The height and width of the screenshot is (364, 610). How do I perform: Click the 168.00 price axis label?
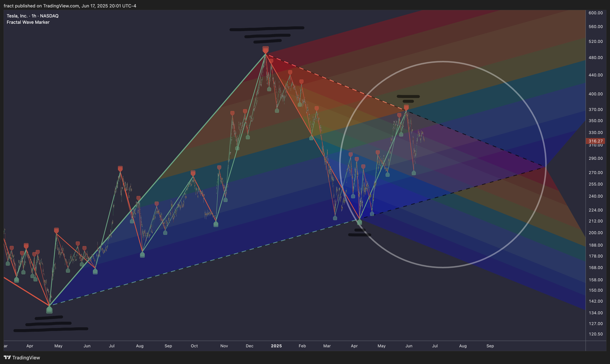(596, 268)
